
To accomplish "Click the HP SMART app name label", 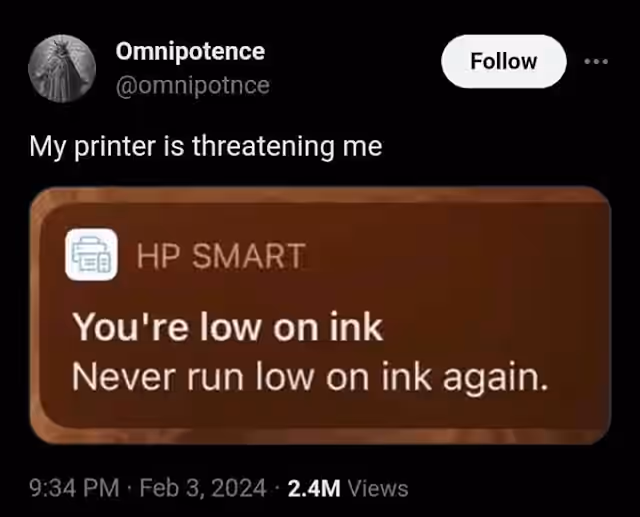I will [220, 256].
